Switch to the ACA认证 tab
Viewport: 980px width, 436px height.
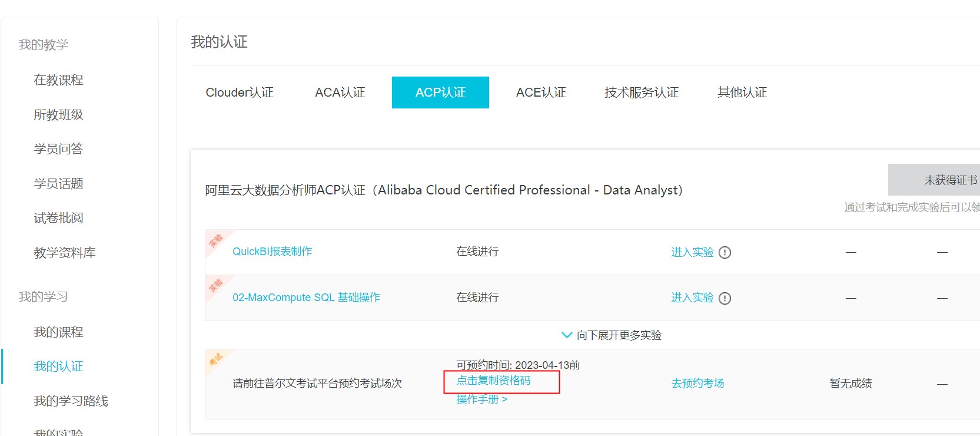[340, 93]
